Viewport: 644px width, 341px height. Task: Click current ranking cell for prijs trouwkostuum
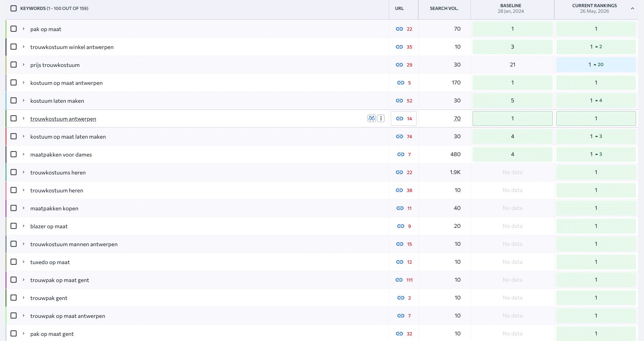tap(596, 65)
